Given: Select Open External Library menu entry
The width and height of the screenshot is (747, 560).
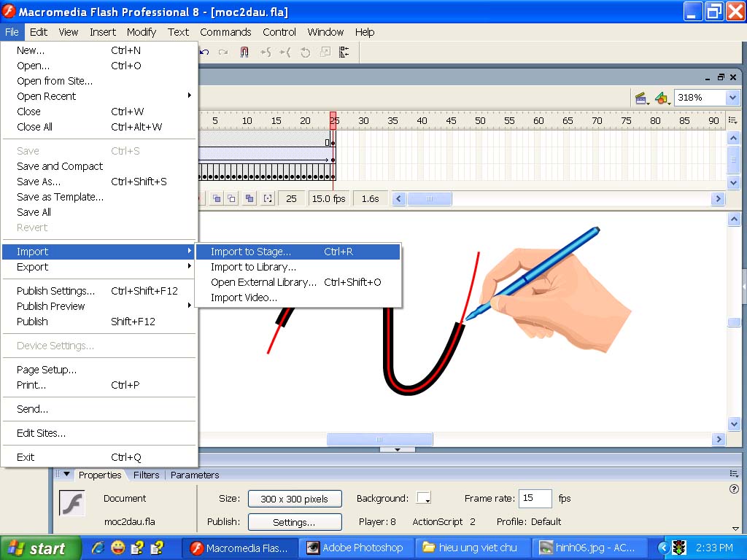Looking at the screenshot, I should [x=298, y=282].
